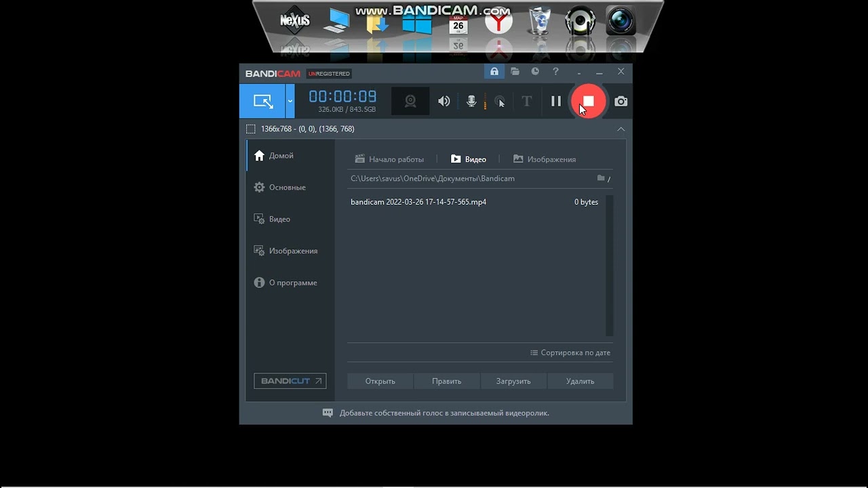868x488 pixels.
Task: Open the Видео sidebar section
Action: click(x=290, y=219)
